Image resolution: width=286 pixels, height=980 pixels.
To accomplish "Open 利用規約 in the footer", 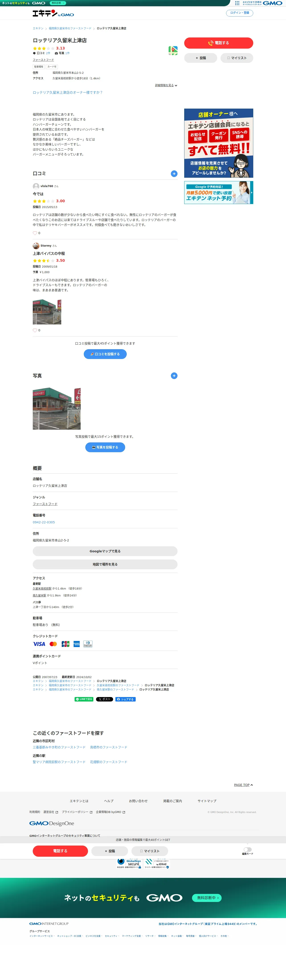I will point(35,812).
